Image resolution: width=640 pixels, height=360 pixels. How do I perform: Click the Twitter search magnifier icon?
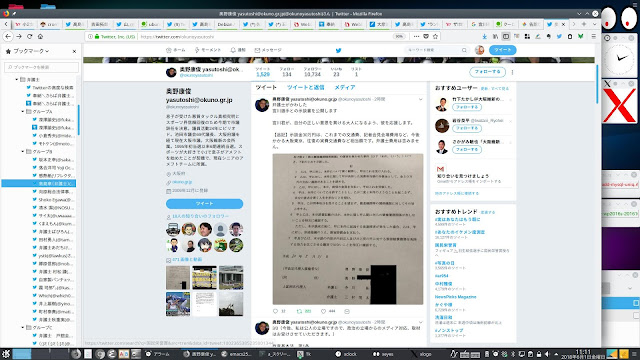click(x=464, y=50)
